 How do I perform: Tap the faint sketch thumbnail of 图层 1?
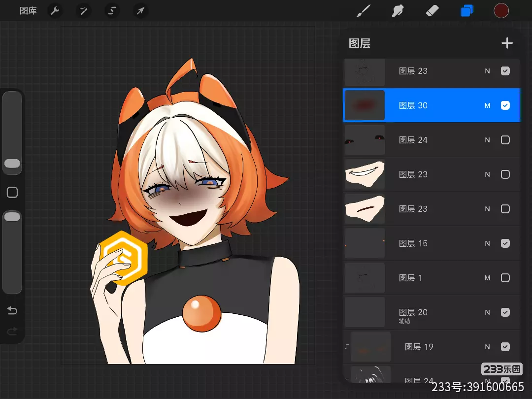coord(365,278)
